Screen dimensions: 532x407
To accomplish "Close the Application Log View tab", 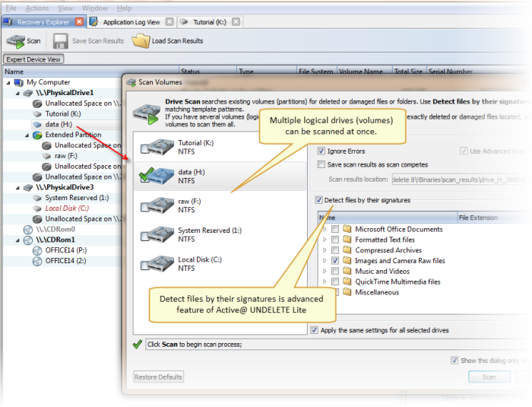I will click(x=169, y=22).
